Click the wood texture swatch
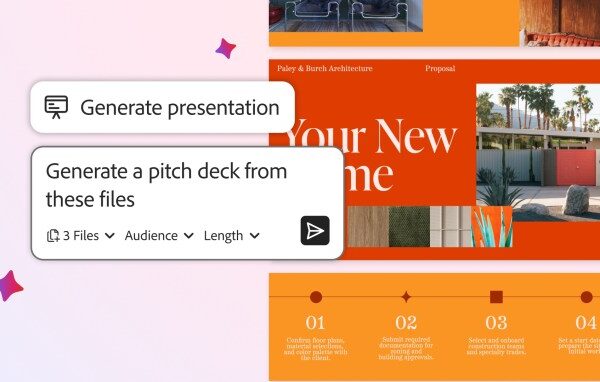The width and height of the screenshot is (600, 382). [367, 227]
